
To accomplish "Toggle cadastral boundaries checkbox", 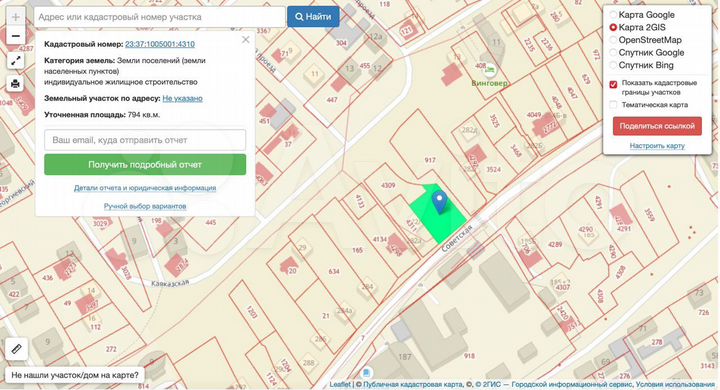I will (613, 84).
